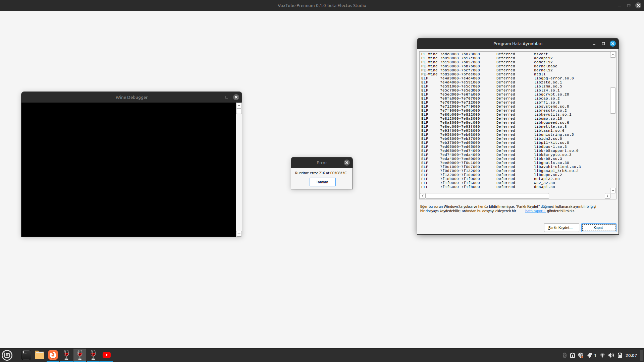Switch to the YouTube taskbar app

pyautogui.click(x=107, y=355)
